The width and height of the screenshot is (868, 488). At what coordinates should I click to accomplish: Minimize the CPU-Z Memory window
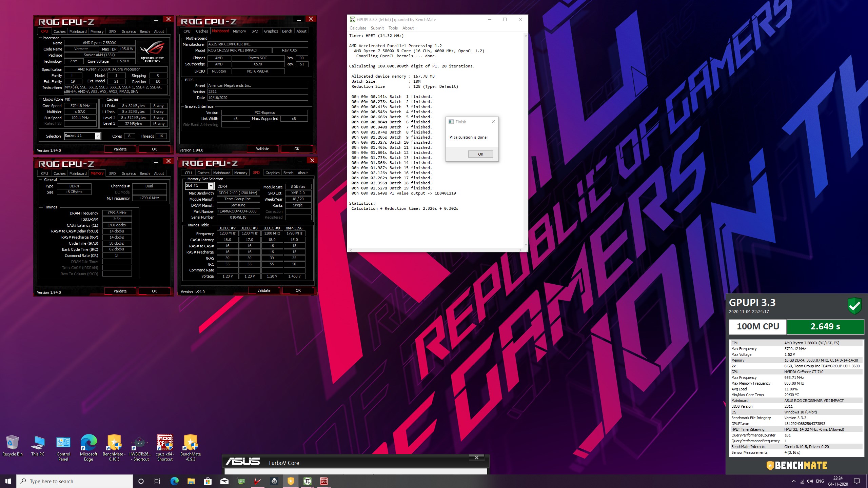tap(156, 163)
